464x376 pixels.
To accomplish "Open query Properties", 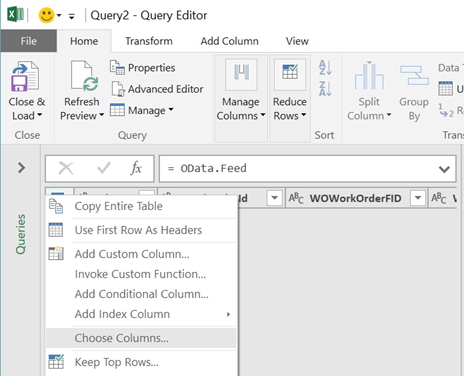I will pos(143,68).
